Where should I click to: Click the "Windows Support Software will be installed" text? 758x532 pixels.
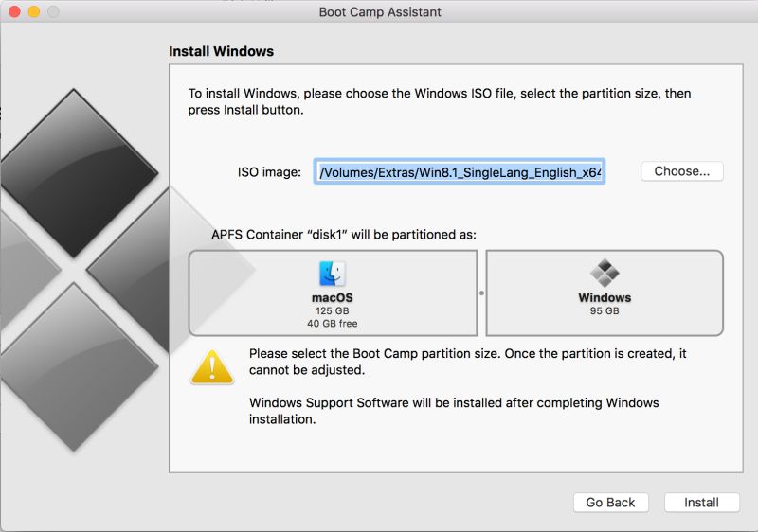click(454, 411)
